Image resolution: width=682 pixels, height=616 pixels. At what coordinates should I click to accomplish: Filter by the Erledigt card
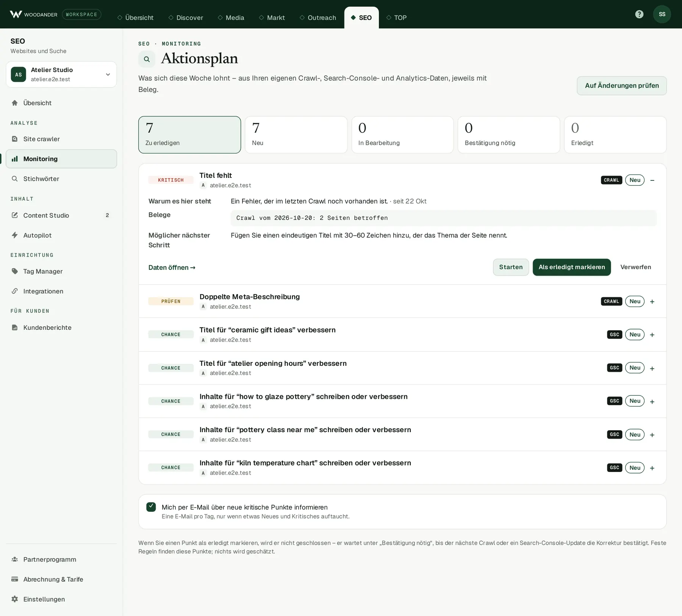coord(615,135)
